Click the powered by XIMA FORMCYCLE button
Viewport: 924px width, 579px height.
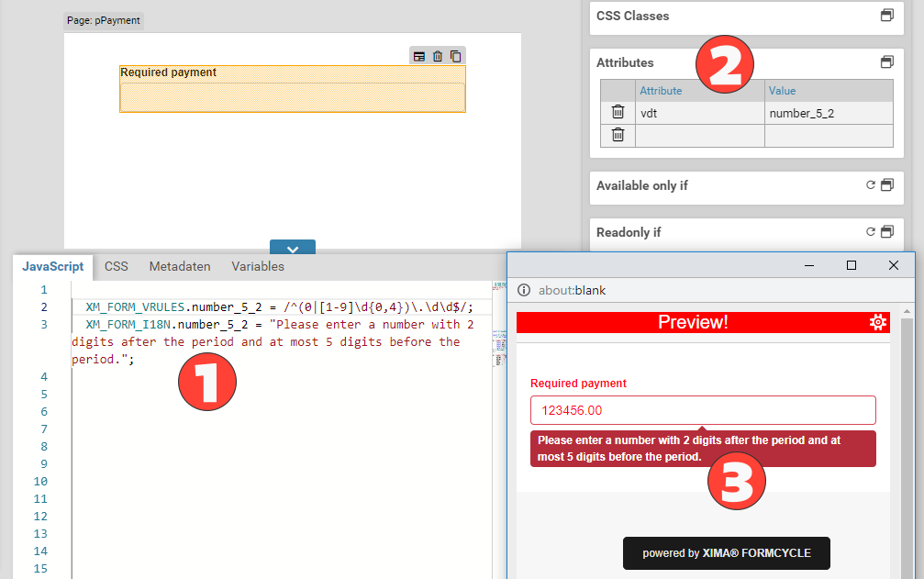[x=726, y=553]
